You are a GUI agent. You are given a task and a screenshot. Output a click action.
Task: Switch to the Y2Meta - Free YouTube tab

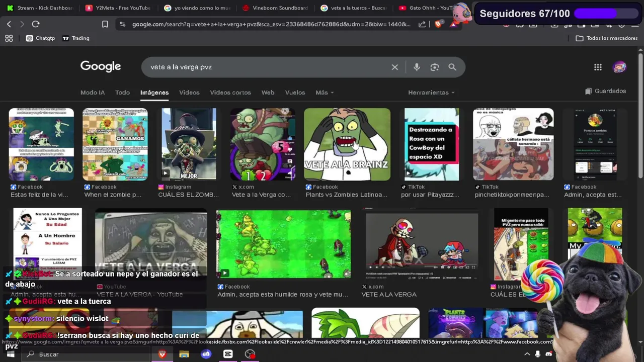coord(119,8)
